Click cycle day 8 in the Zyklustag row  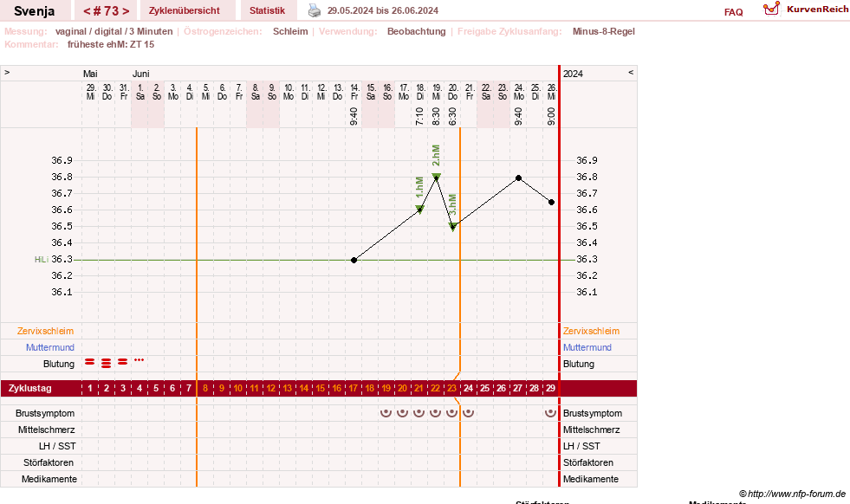[x=204, y=389]
